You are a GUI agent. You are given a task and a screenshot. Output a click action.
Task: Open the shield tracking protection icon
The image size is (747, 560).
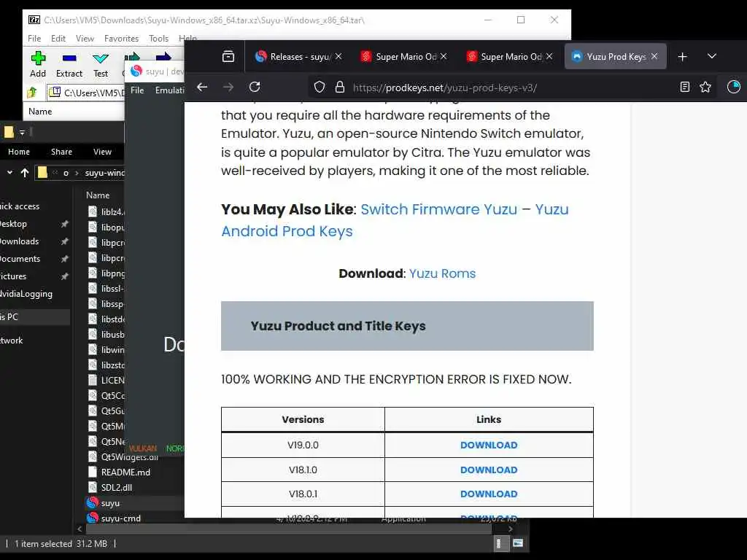pyautogui.click(x=320, y=87)
